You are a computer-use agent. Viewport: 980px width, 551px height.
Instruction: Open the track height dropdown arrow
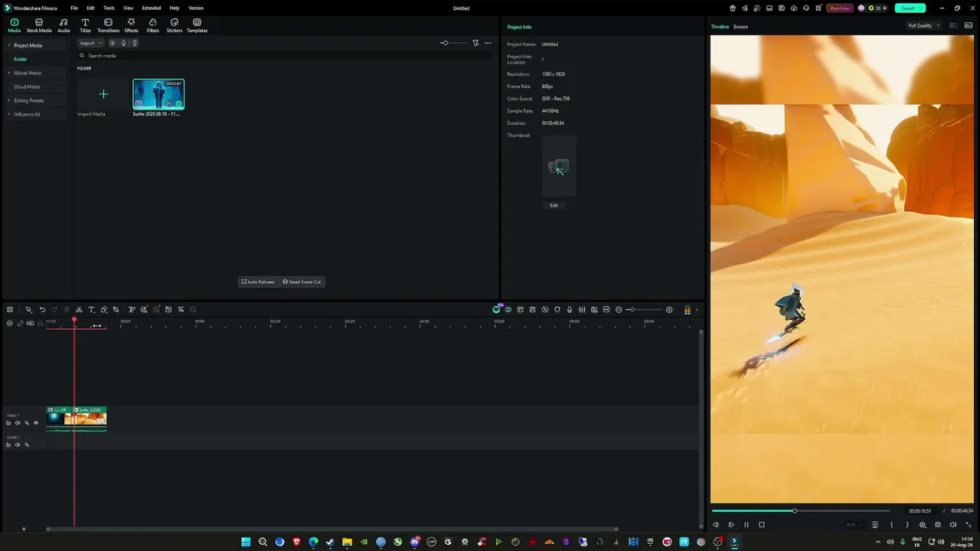point(696,310)
